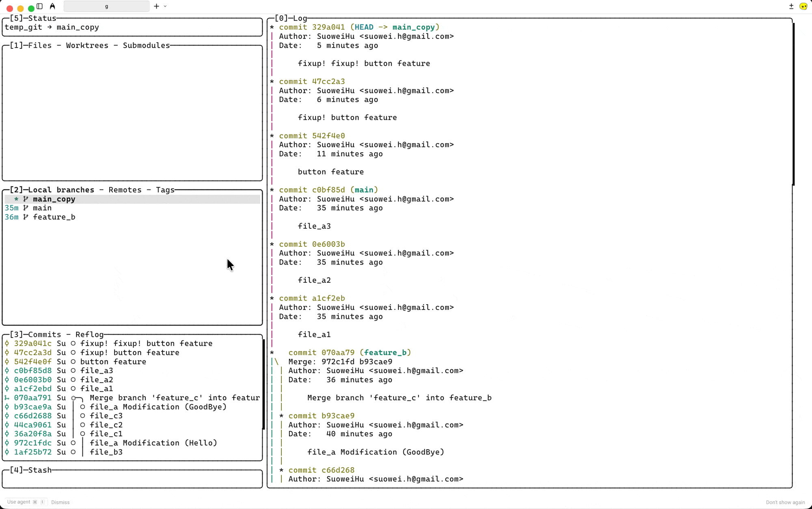Expand the new tab options chevron

click(165, 6)
